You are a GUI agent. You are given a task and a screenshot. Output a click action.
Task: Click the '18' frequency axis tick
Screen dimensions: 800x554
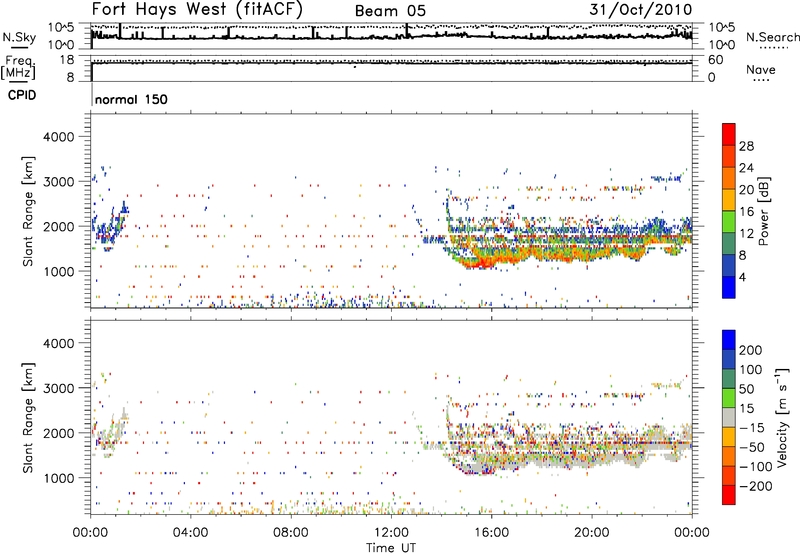(x=67, y=60)
